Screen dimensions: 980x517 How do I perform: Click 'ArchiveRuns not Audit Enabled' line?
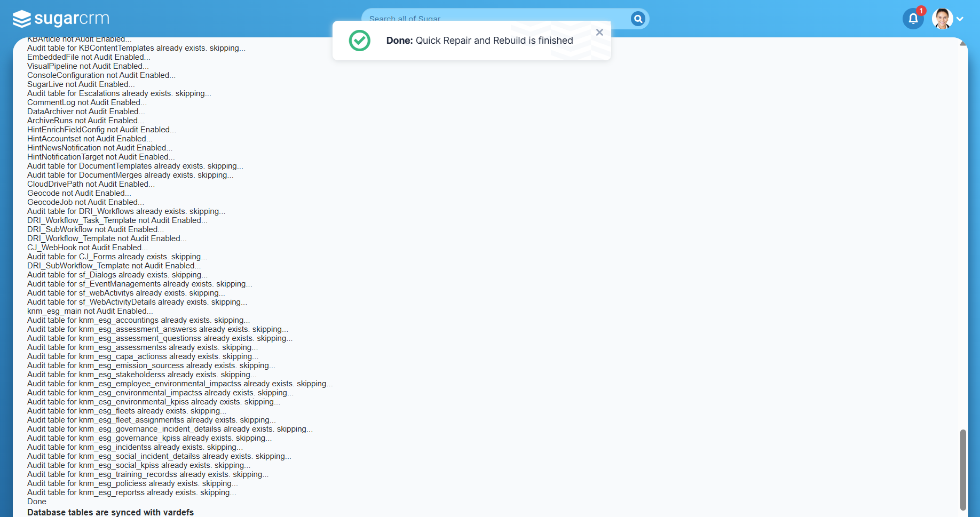click(x=85, y=121)
